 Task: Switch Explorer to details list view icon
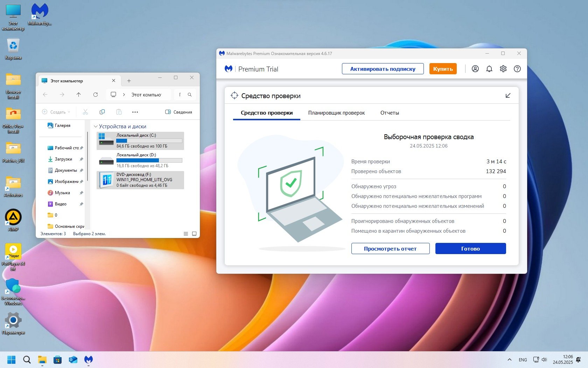186,234
